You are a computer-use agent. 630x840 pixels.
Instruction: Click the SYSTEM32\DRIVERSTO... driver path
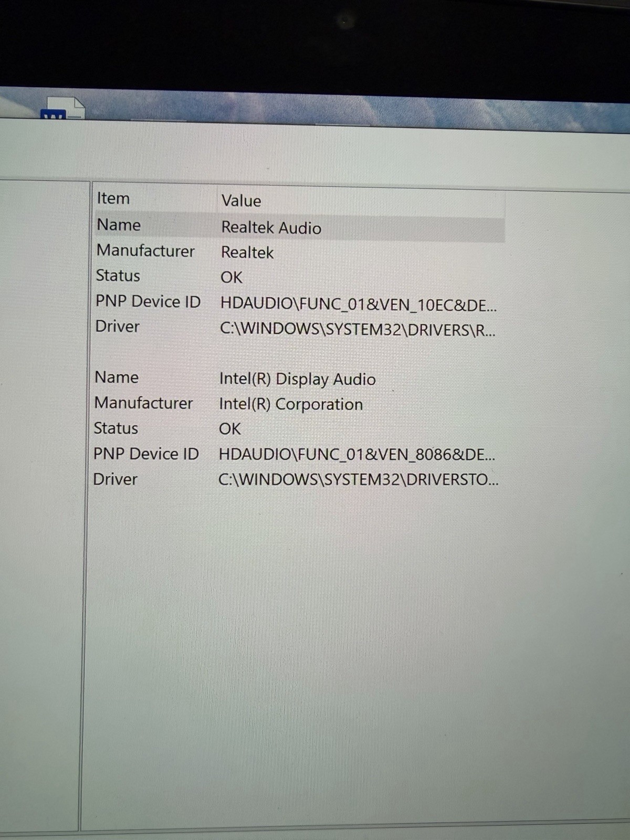coord(359,479)
